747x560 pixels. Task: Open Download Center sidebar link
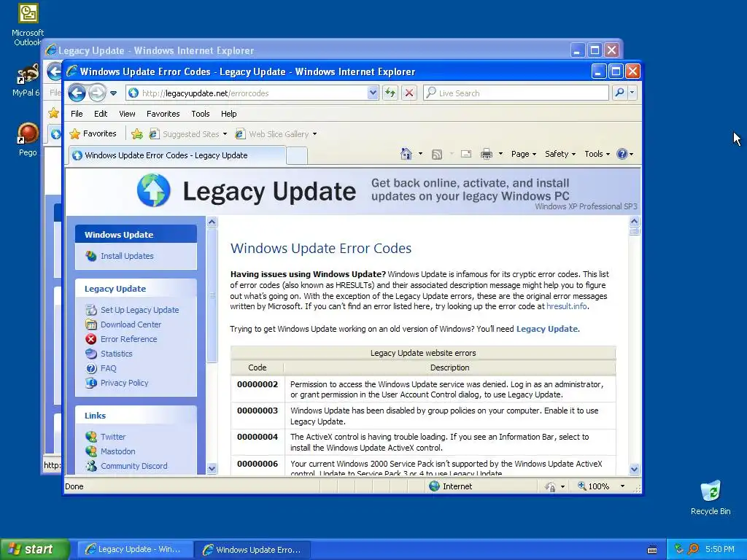pos(131,324)
